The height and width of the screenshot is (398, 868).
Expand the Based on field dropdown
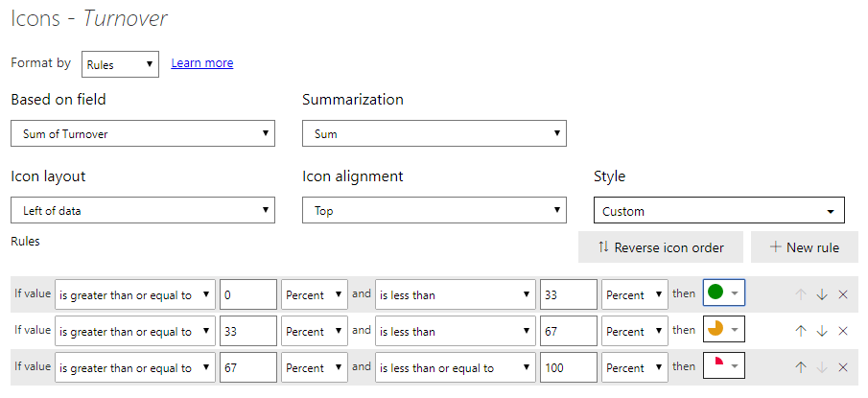(142, 133)
